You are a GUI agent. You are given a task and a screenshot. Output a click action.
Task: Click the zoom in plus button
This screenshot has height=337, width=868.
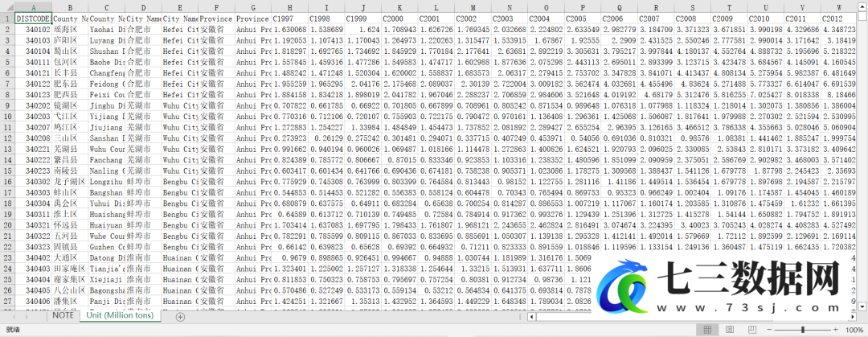[x=834, y=330]
